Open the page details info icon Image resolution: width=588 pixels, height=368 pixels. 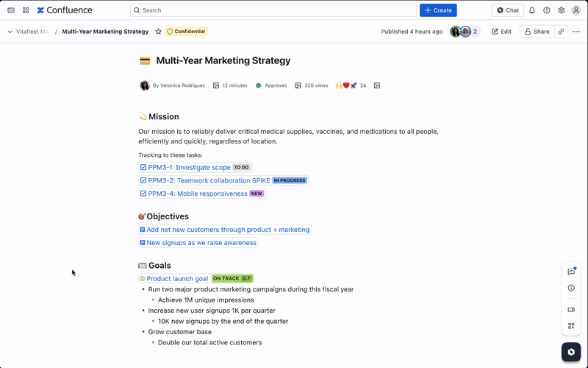(571, 288)
